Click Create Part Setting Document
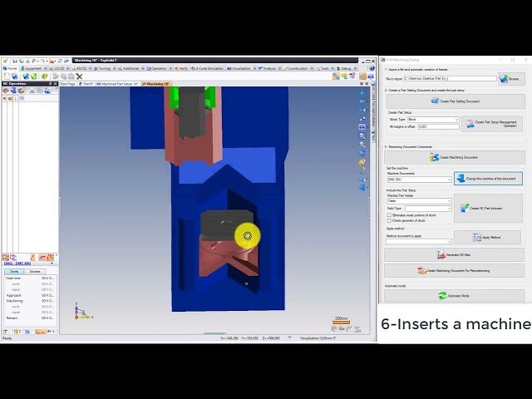This screenshot has width=532, height=399. point(455,101)
